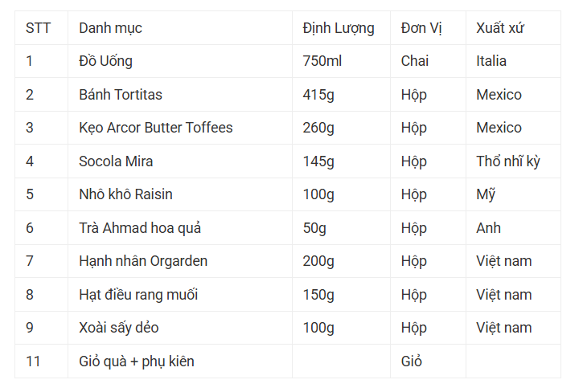Click the "Đơn Vị" column header

(x=421, y=28)
